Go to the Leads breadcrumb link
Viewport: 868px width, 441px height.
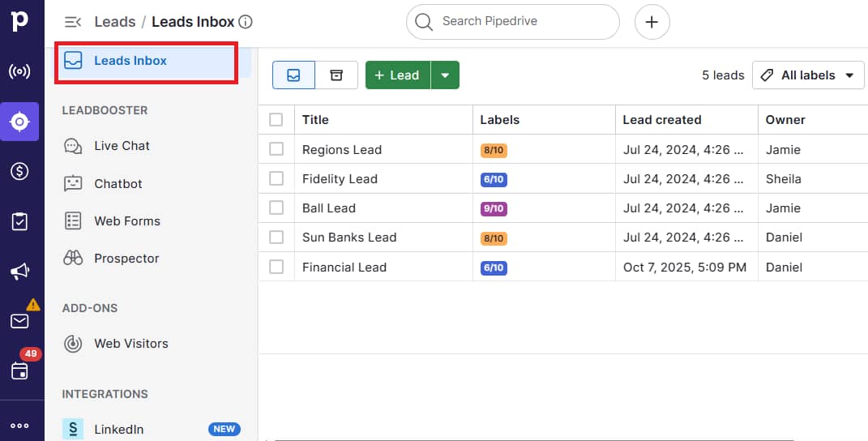pos(114,22)
